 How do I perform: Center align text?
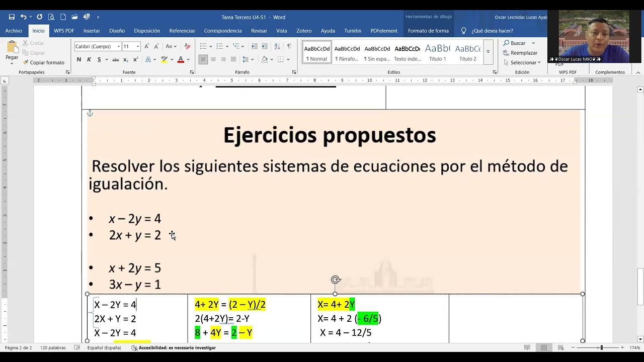213,59
